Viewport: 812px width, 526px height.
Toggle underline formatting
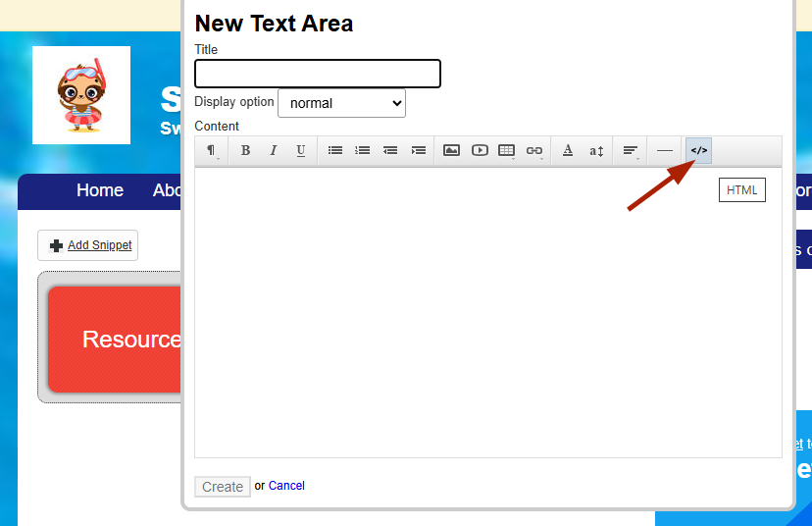point(301,150)
